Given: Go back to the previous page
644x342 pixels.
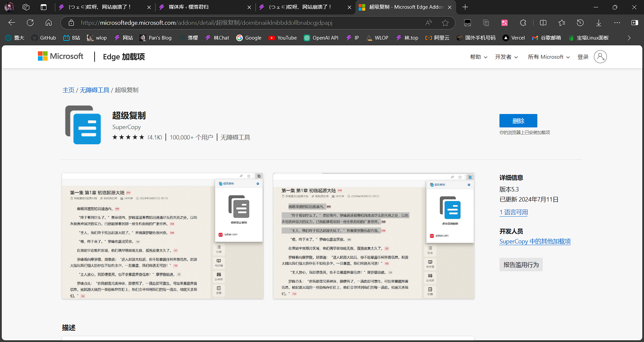Looking at the screenshot, I should (12, 23).
